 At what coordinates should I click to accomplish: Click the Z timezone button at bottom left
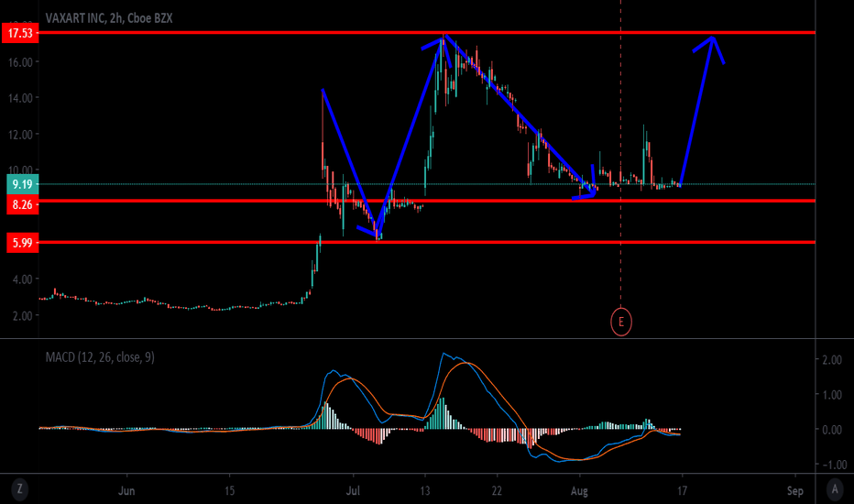pos(19,488)
